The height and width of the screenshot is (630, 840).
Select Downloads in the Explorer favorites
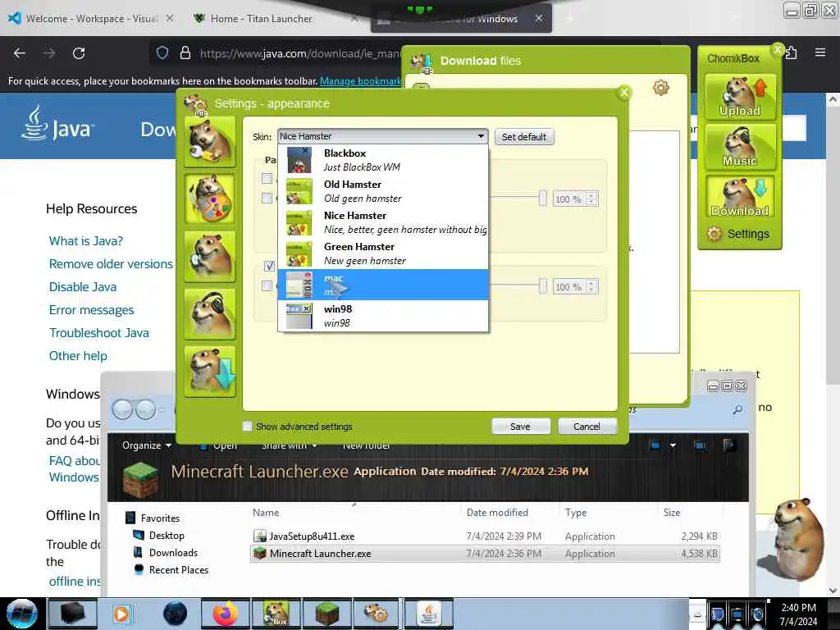pyautogui.click(x=173, y=552)
